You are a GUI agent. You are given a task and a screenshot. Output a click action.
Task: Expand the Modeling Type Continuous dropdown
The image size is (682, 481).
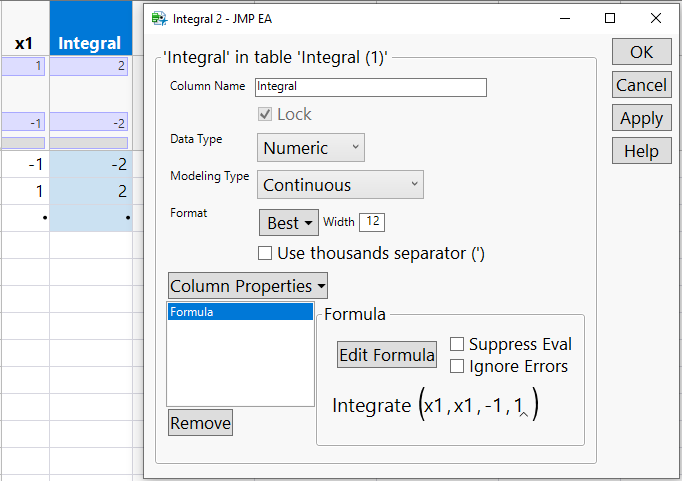pyautogui.click(x=340, y=185)
